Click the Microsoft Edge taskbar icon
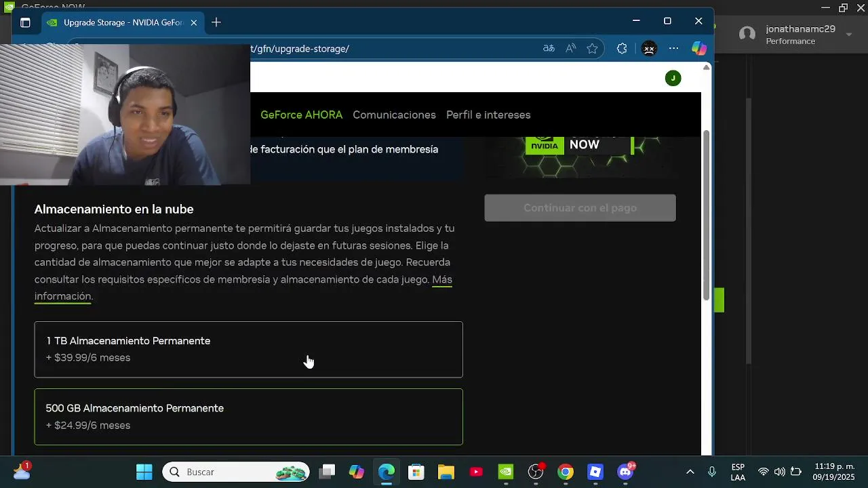Viewport: 868px width, 488px height. click(x=387, y=472)
